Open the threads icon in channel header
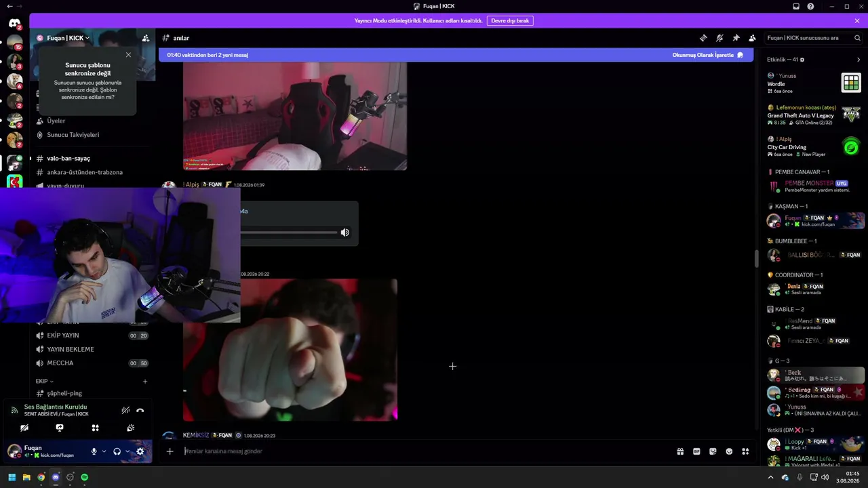Screen dimensions: 868x488 click(x=703, y=38)
